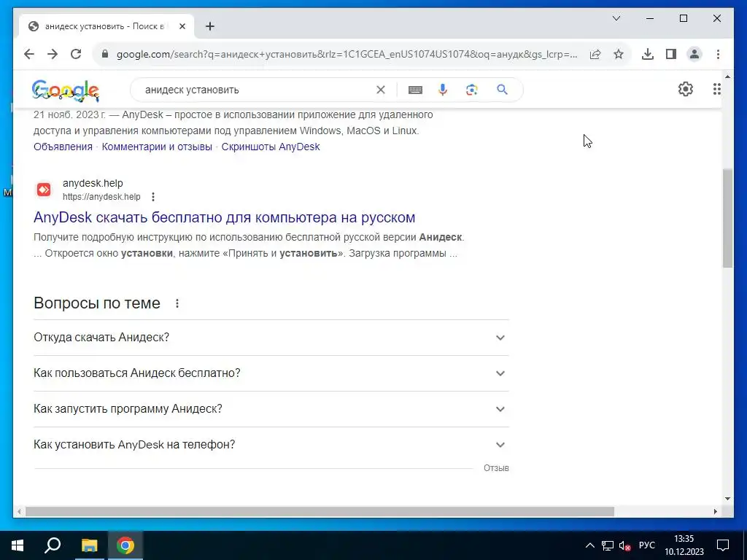Image resolution: width=747 pixels, height=560 pixels.
Task: Open the https://anydesk.help URL link
Action: click(x=101, y=197)
